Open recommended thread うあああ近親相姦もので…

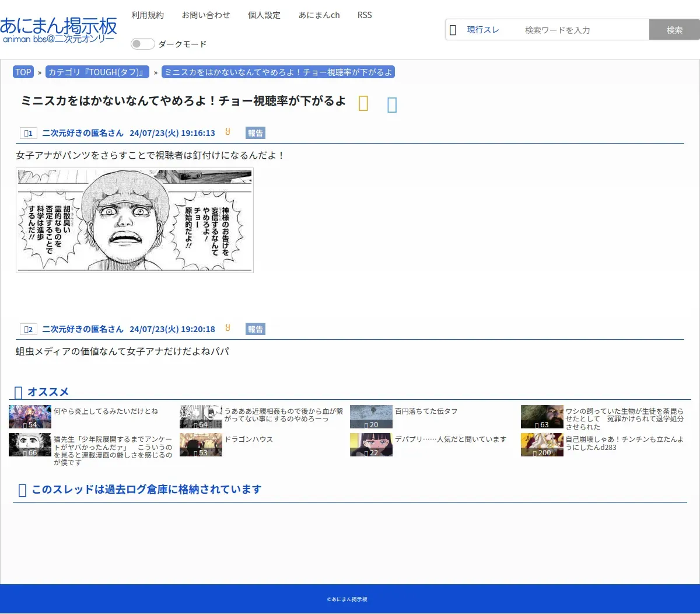(x=284, y=415)
